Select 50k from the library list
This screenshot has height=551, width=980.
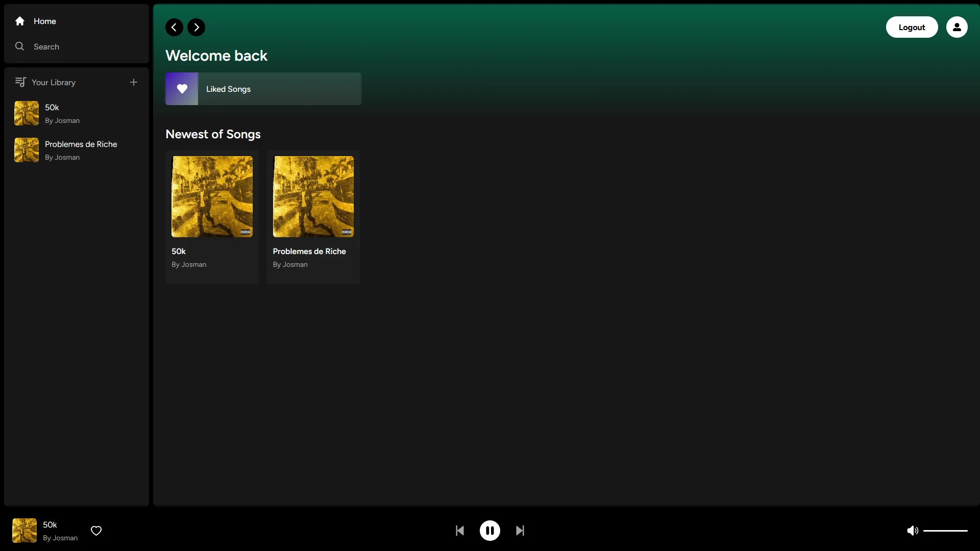[61, 113]
